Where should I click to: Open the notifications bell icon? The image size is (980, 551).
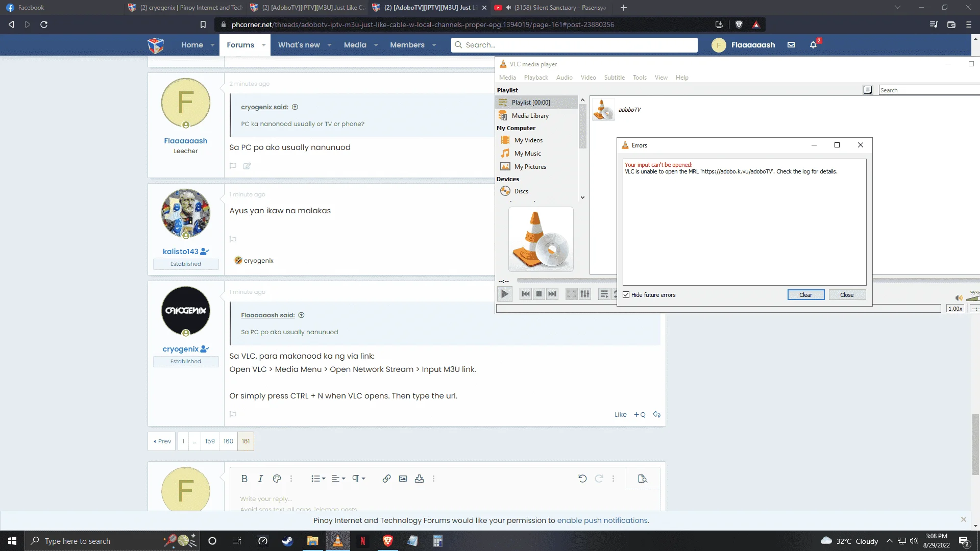[x=814, y=45]
